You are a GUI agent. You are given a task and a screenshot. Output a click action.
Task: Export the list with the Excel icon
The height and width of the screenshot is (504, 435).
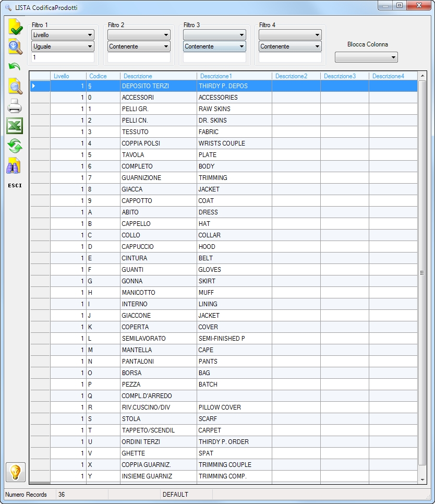(x=15, y=126)
